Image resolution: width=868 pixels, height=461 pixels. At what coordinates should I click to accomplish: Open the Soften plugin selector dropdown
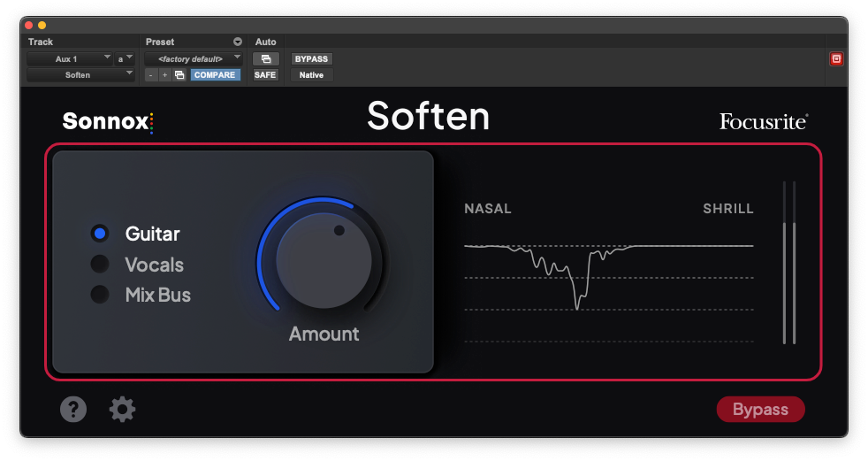(80, 75)
